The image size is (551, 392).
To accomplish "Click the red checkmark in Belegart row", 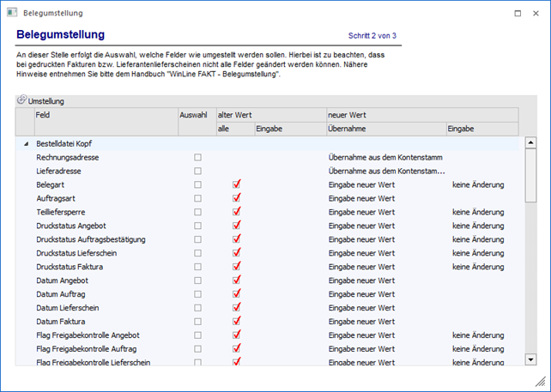I will 237,184.
